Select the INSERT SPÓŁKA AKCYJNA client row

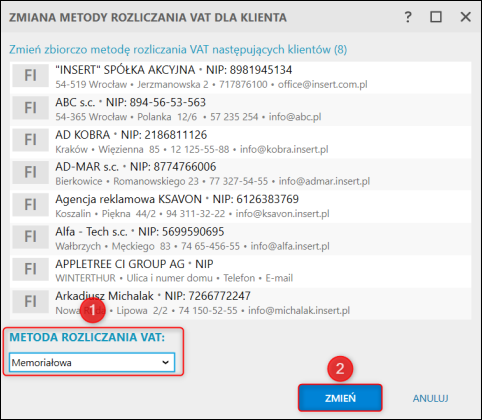[241, 77]
